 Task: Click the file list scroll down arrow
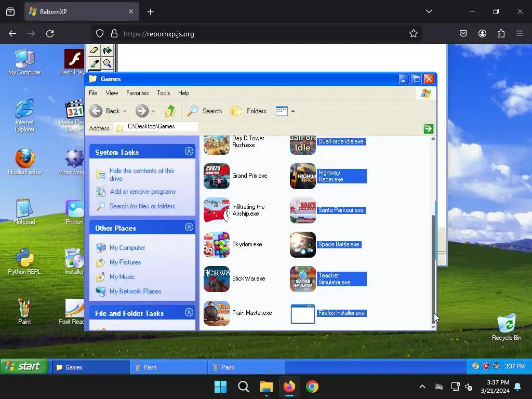coord(433,327)
